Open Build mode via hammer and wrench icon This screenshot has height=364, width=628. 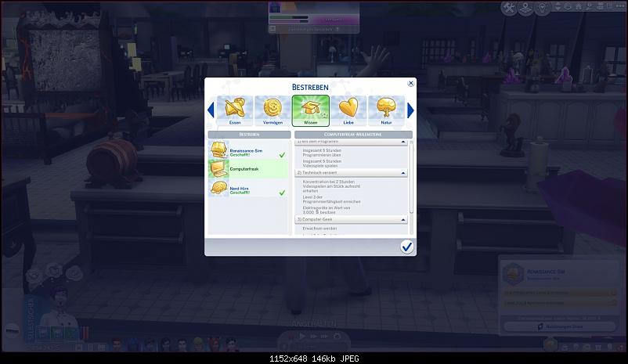click(x=509, y=8)
